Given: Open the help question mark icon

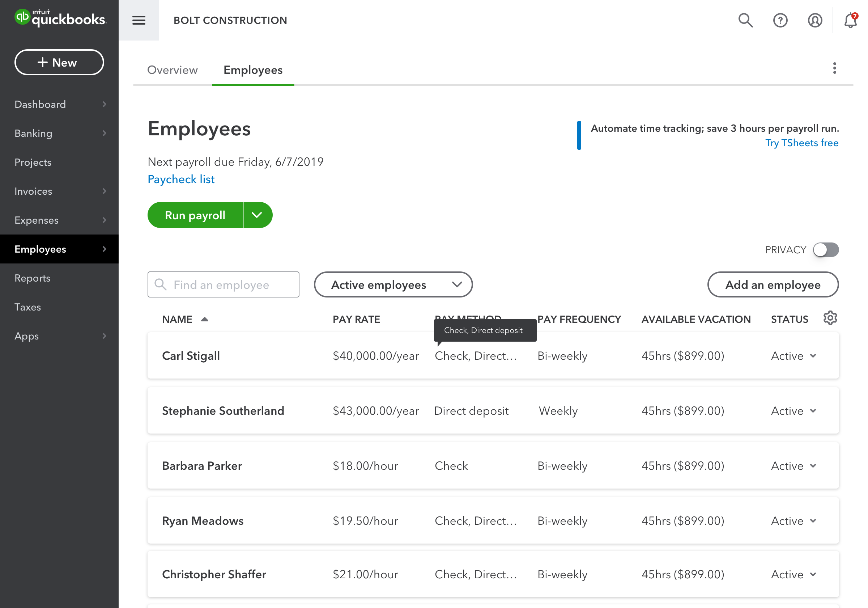Looking at the screenshot, I should [x=780, y=20].
